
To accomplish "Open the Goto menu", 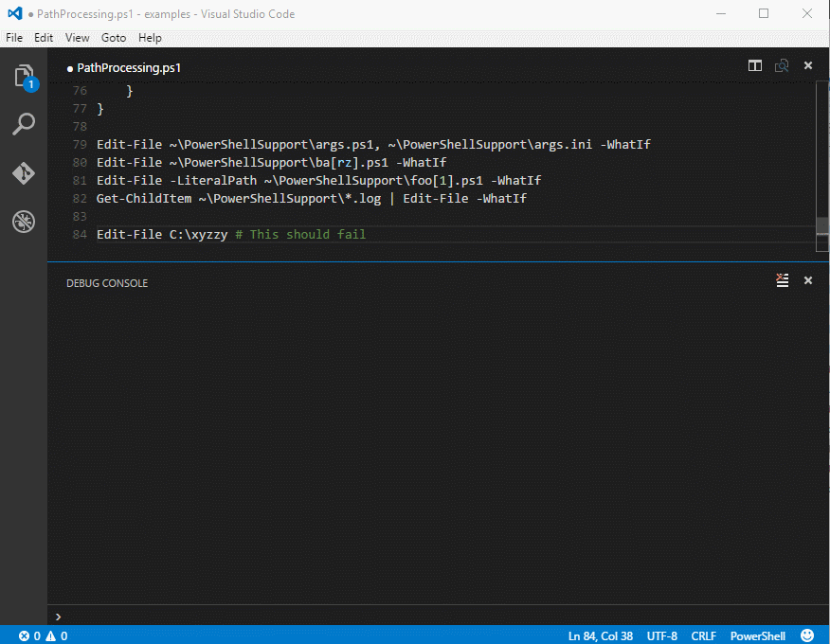I will 114,38.
